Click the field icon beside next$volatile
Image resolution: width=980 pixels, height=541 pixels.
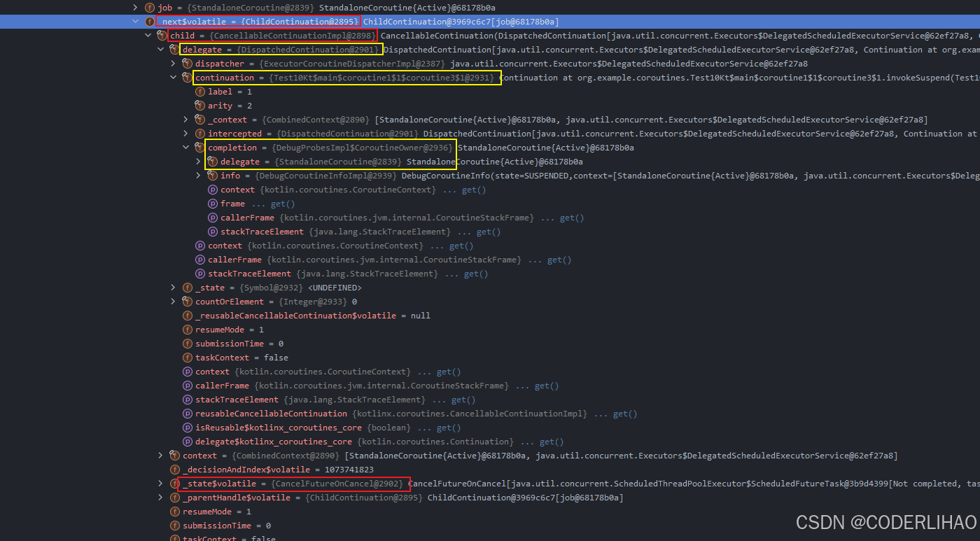pos(149,22)
